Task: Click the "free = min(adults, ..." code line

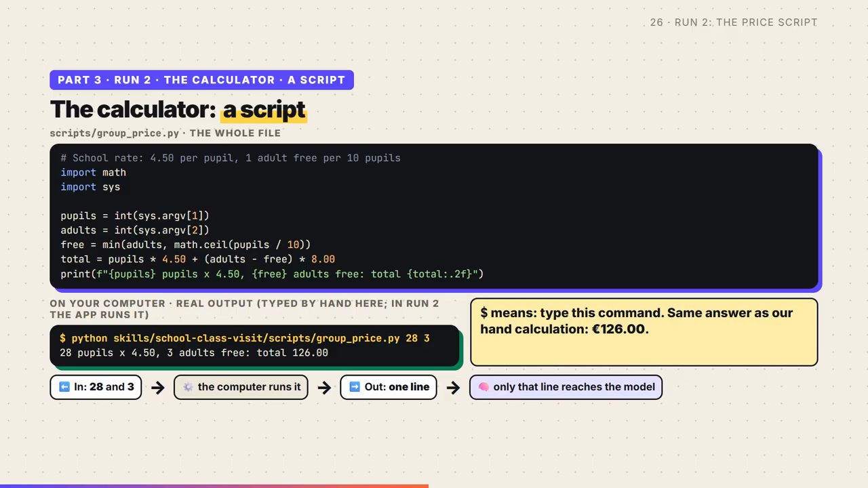Action: pos(186,245)
